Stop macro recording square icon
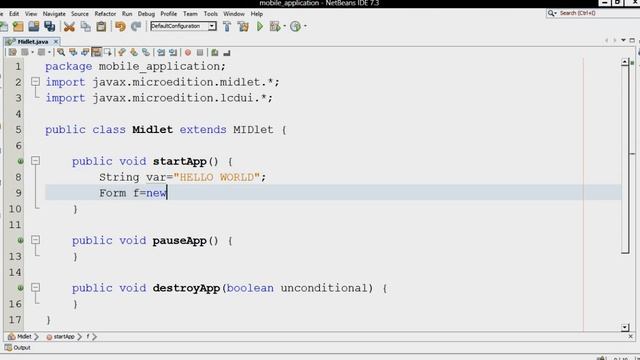640x360 pixels. (200, 52)
